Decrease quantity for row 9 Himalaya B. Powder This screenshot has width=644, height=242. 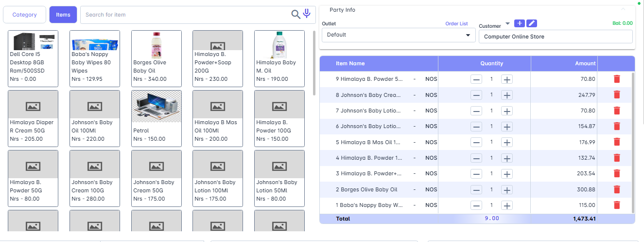(x=476, y=79)
